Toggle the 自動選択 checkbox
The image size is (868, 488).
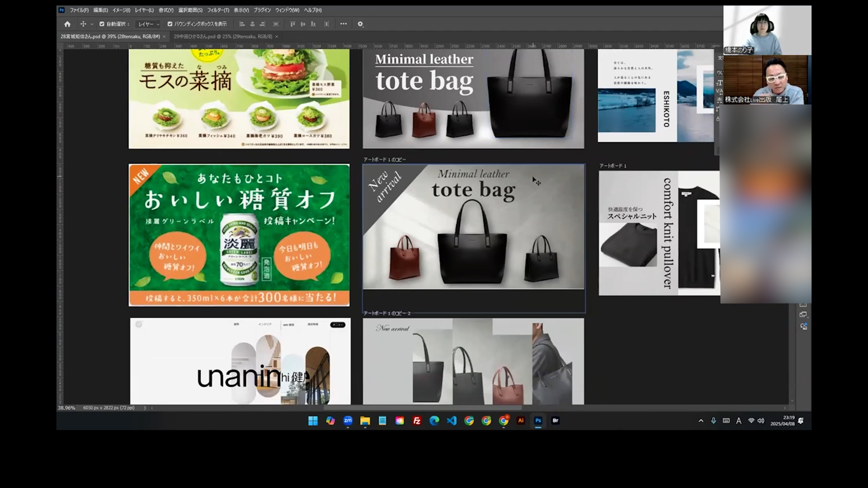coord(102,24)
